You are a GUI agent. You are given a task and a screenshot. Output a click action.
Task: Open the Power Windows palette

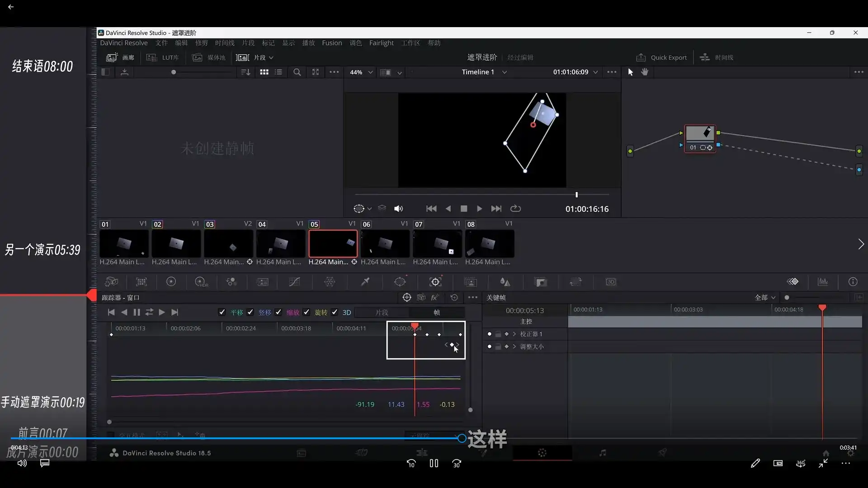coord(401,282)
